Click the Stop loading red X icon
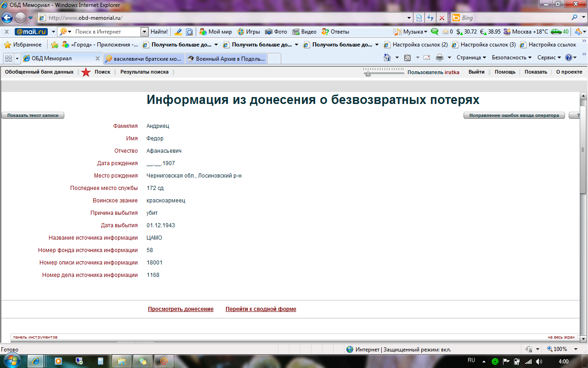Screen dimensions: 588x368 [x=442, y=18]
